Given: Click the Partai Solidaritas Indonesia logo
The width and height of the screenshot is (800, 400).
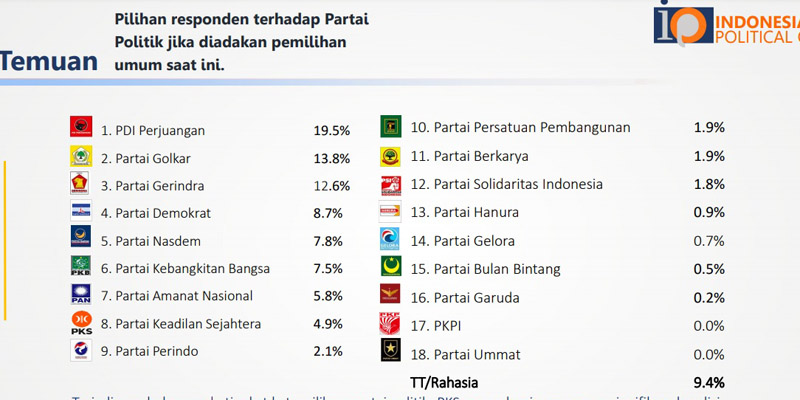Looking at the screenshot, I should click(390, 184).
